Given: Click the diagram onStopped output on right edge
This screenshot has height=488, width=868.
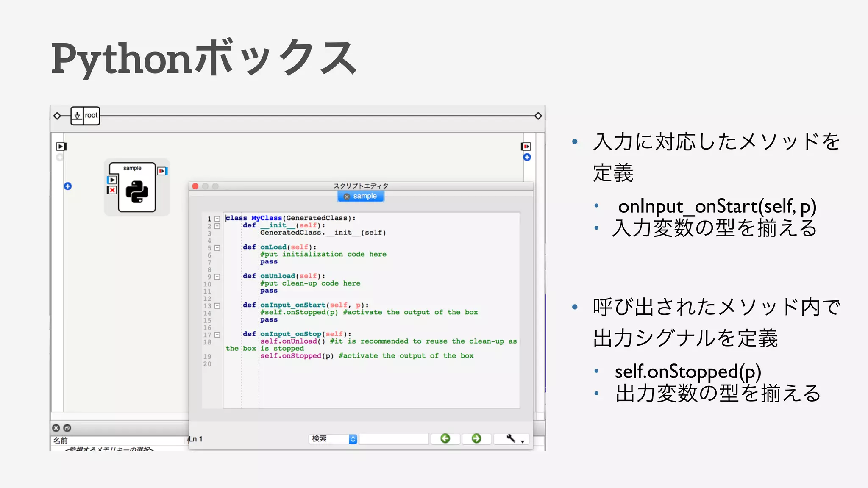Looking at the screenshot, I should point(526,147).
